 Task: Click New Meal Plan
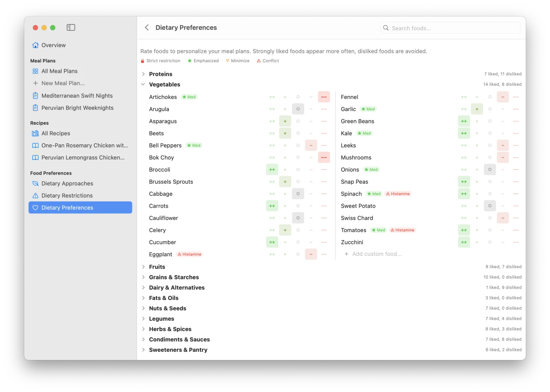(80, 83)
